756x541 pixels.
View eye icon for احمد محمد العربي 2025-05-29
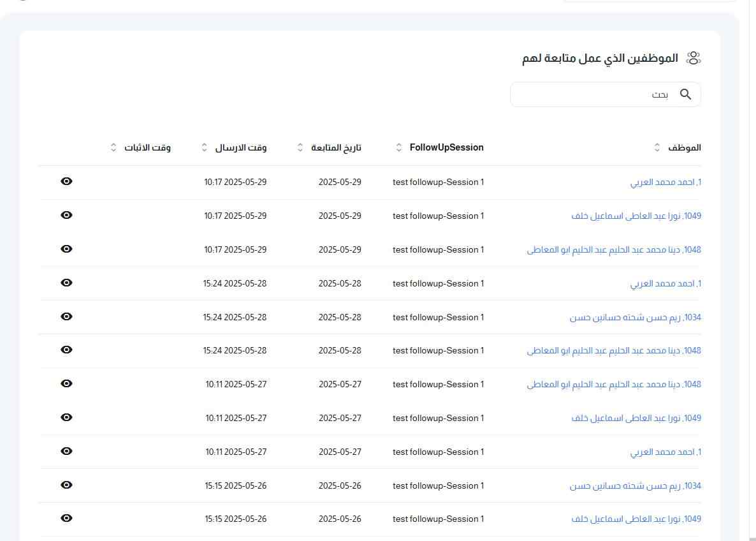tap(66, 181)
